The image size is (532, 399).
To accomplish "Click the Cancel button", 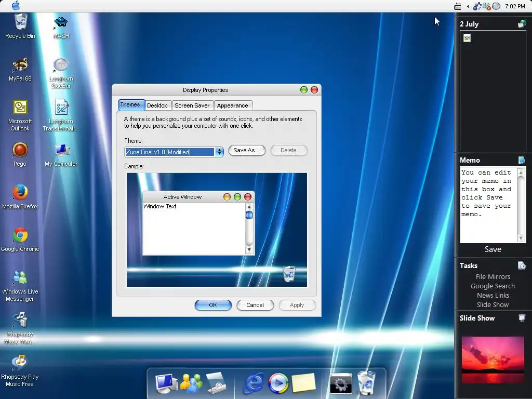I will pos(255,305).
